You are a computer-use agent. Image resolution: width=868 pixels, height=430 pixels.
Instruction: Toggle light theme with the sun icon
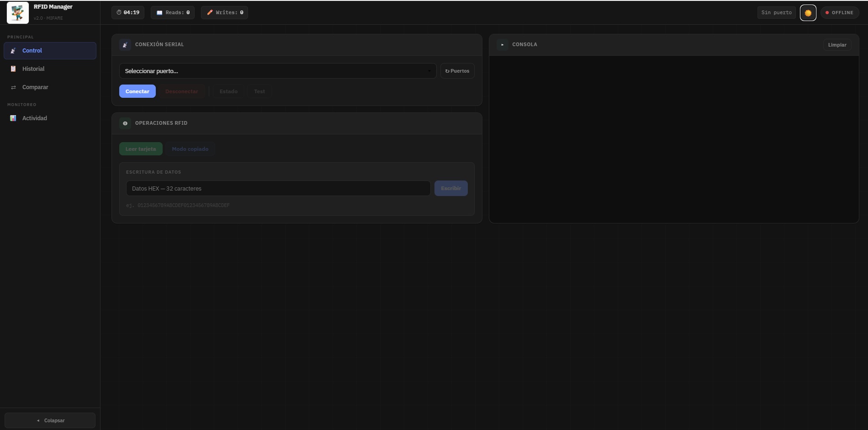coord(808,13)
